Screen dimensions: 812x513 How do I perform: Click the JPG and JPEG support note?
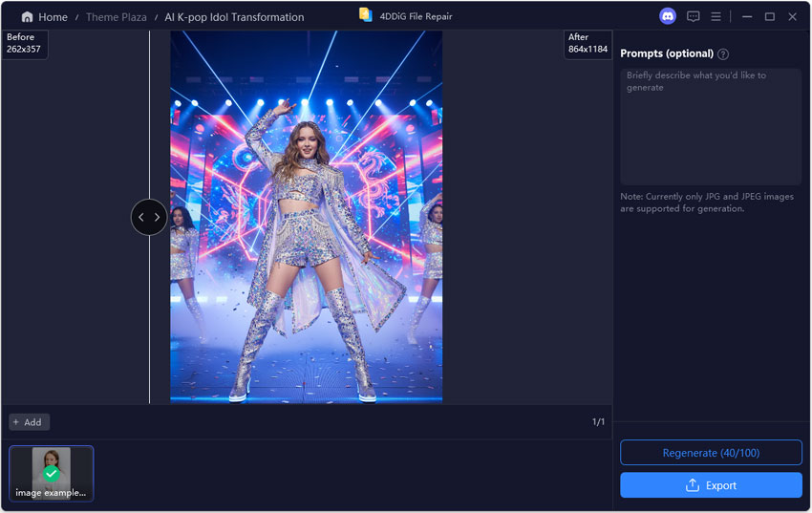coord(706,203)
